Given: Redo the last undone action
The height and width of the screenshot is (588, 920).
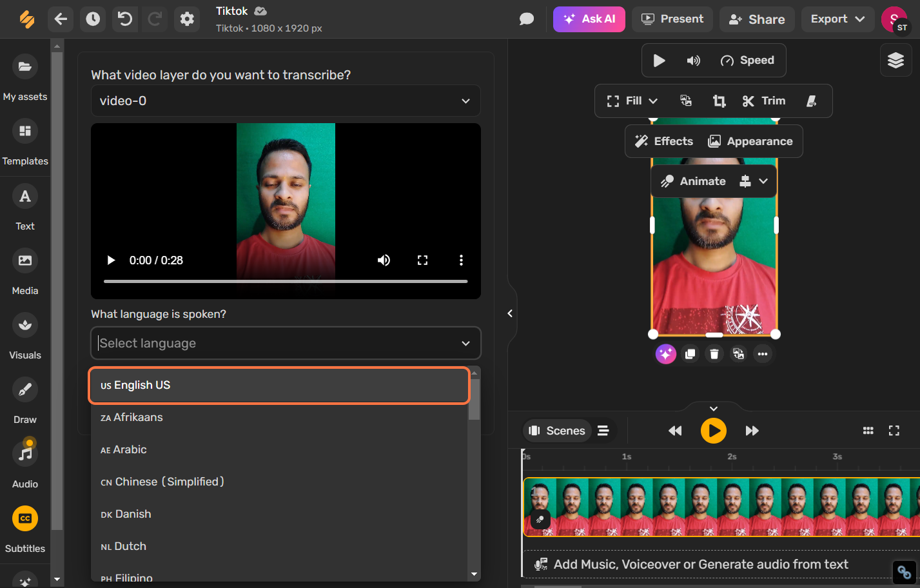Looking at the screenshot, I should 155,19.
